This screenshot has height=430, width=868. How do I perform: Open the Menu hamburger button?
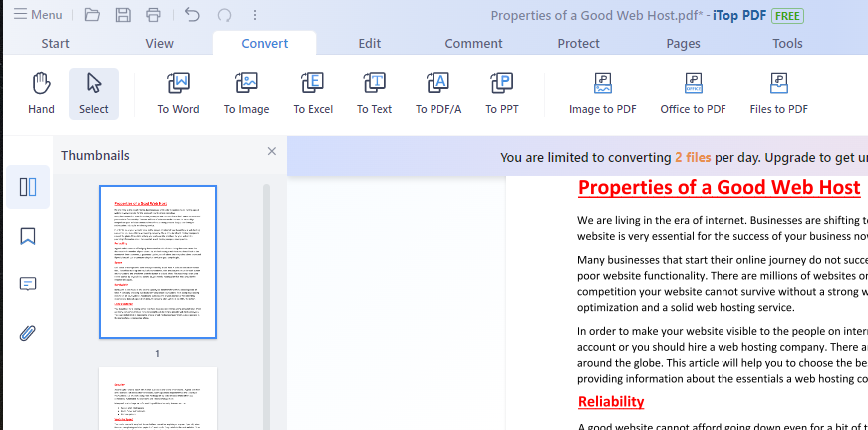38,14
